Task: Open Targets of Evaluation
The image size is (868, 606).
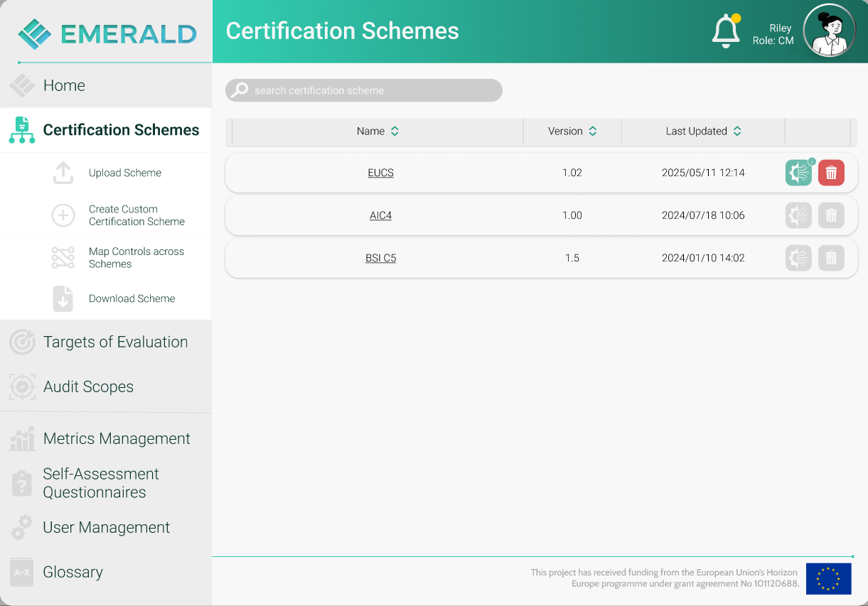Action: [115, 342]
